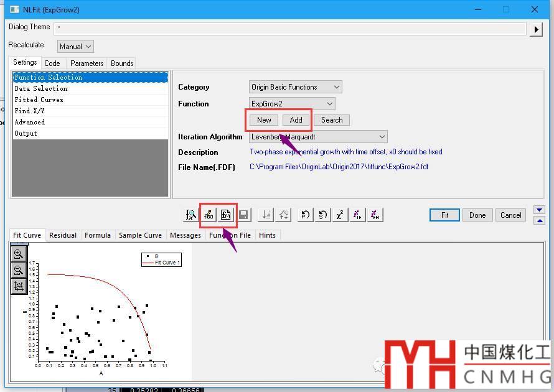Open the Function ExpGrow2 dropdown

(292, 104)
